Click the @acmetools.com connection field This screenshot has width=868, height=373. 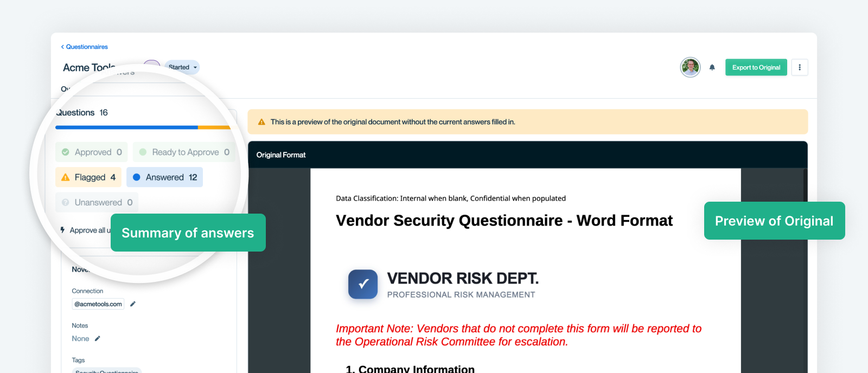(98, 304)
